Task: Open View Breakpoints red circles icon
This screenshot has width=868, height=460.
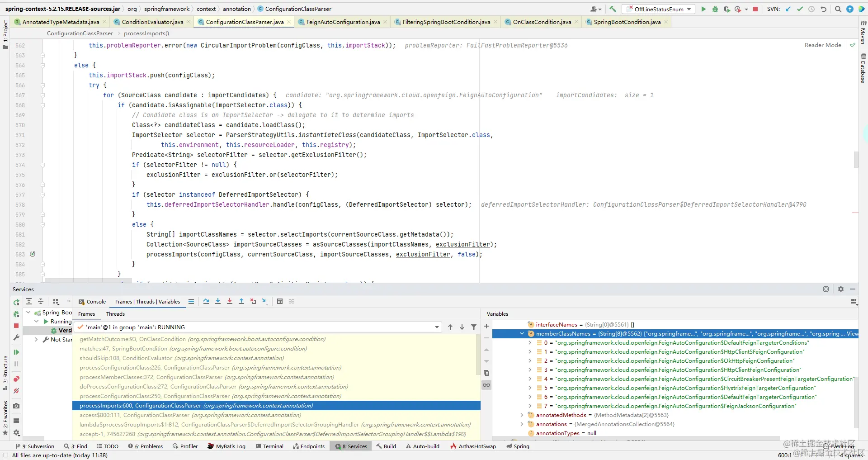Action: [x=16, y=379]
